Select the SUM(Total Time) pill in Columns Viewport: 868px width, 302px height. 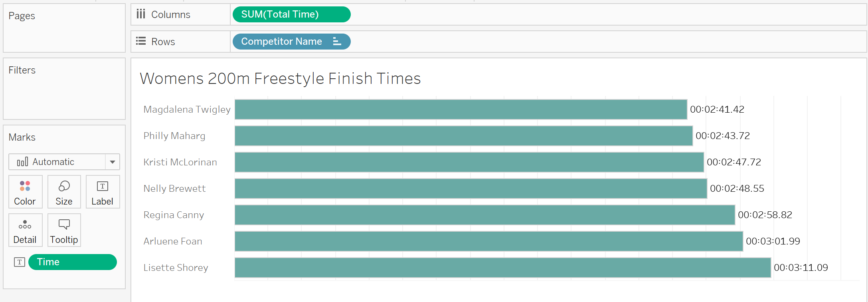coord(291,14)
